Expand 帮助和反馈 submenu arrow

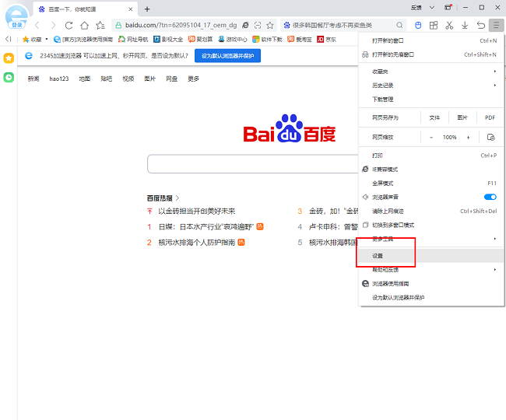(x=494, y=269)
